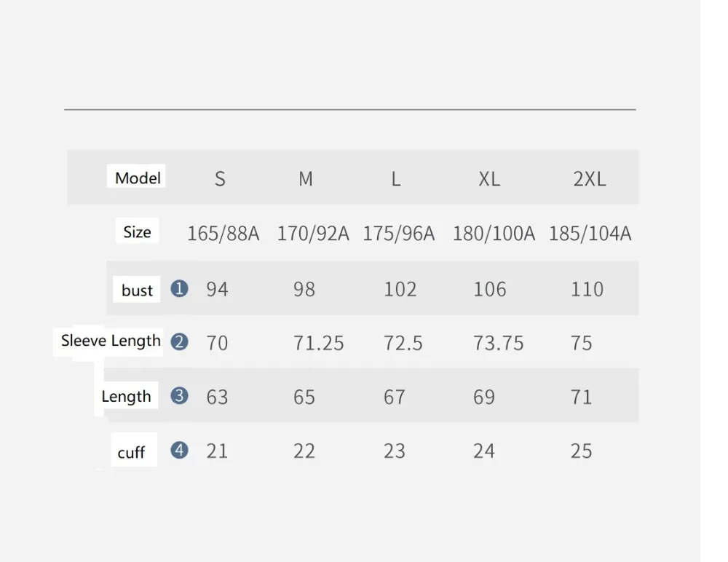
Task: Select the XL column header
Action: [x=489, y=179]
